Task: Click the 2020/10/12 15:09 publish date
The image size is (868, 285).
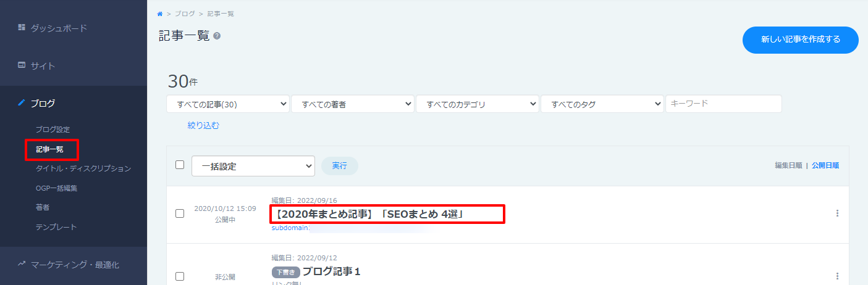Action: [x=225, y=209]
